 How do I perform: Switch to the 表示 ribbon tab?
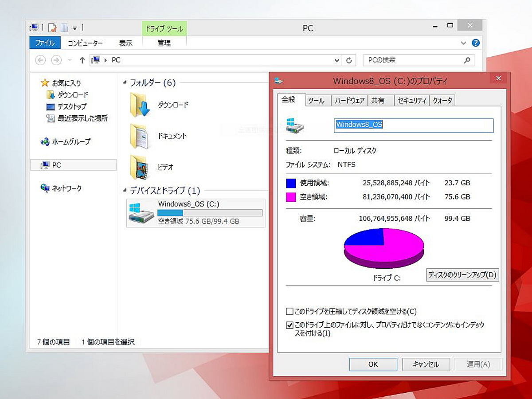click(x=125, y=43)
